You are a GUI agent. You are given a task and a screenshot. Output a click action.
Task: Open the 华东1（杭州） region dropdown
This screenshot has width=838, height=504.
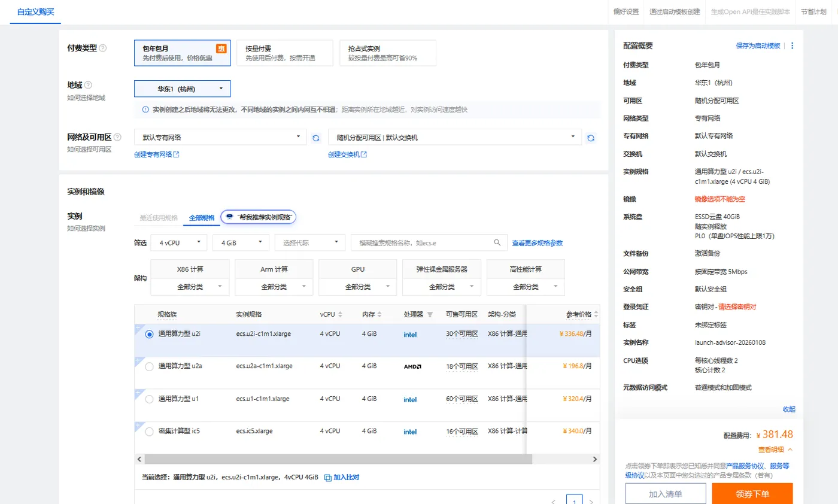click(182, 89)
